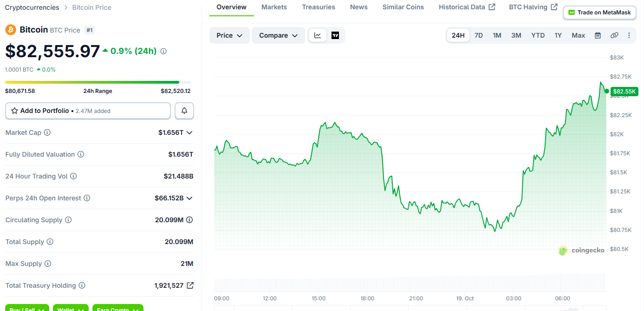Expand Market Cap details chevron
The width and height of the screenshot is (644, 311).
click(189, 132)
